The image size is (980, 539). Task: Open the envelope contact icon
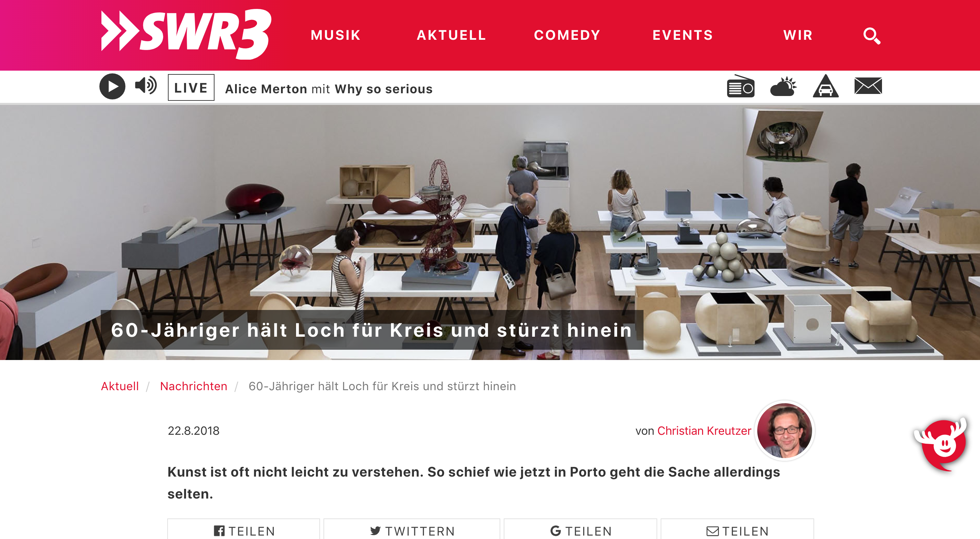pos(868,86)
